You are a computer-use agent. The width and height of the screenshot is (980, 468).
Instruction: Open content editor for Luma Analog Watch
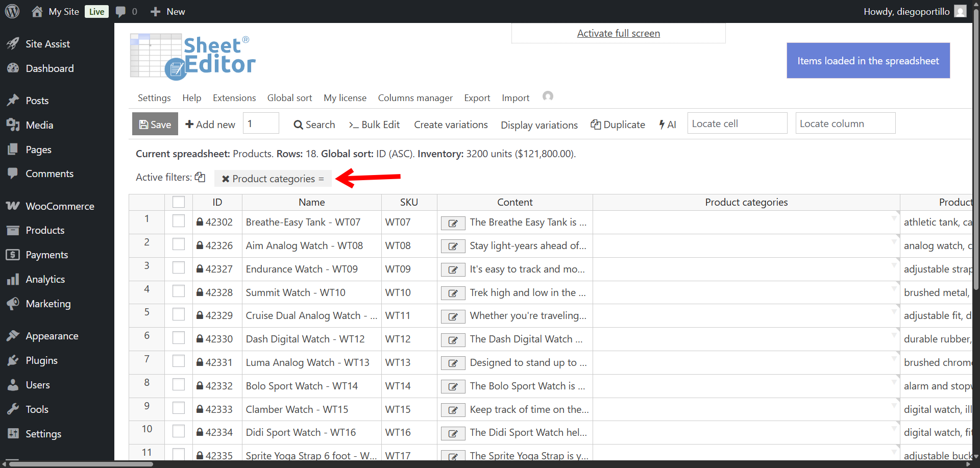click(x=453, y=363)
